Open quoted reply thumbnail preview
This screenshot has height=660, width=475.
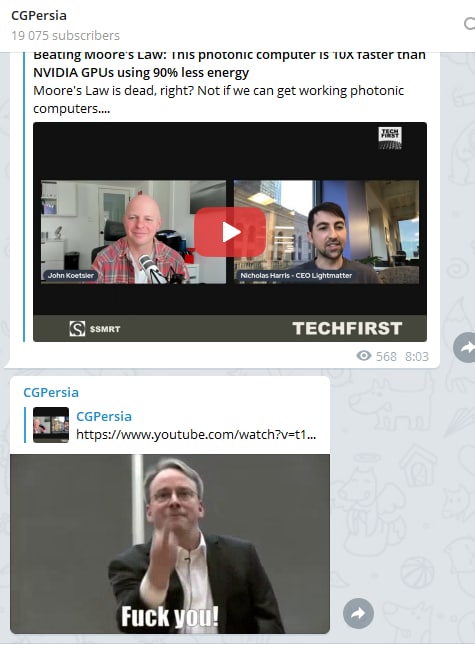tap(51, 425)
